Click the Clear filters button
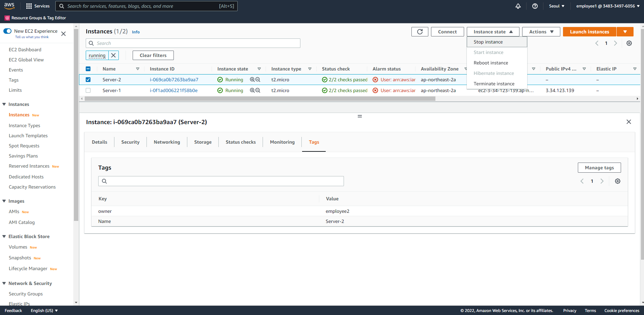Image resolution: width=644 pixels, height=315 pixels. pyautogui.click(x=153, y=55)
